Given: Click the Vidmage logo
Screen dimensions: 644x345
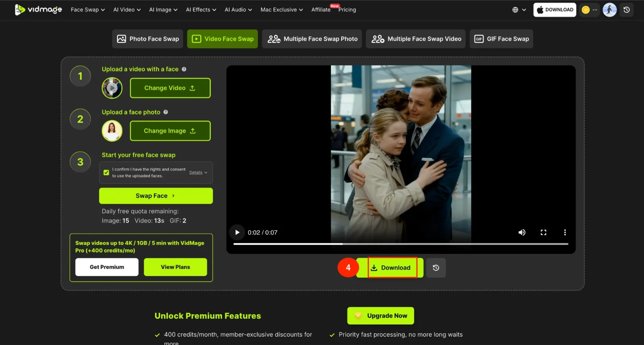Looking at the screenshot, I should pos(38,10).
